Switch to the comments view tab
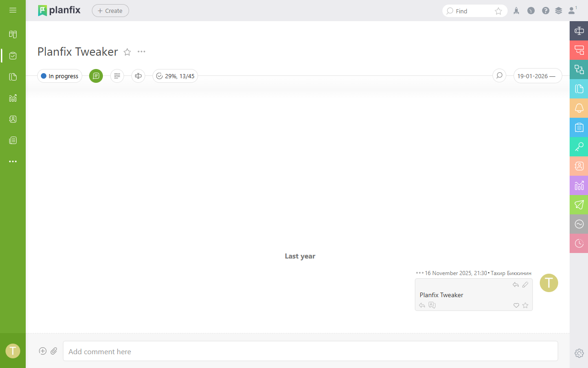This screenshot has height=368, width=588. click(96, 76)
